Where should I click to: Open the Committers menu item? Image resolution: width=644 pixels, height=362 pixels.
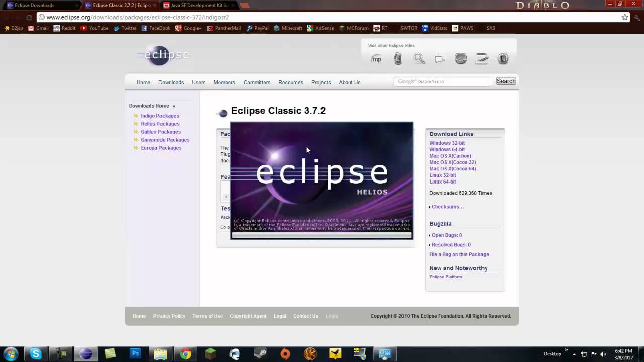coord(257,82)
